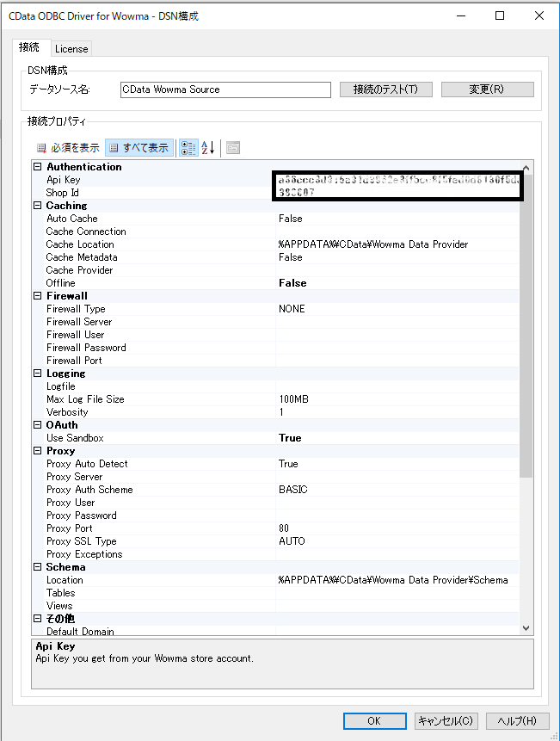The image size is (560, 741).
Task: Click the property grid vertical scrollbar thumb
Action: [x=526, y=326]
